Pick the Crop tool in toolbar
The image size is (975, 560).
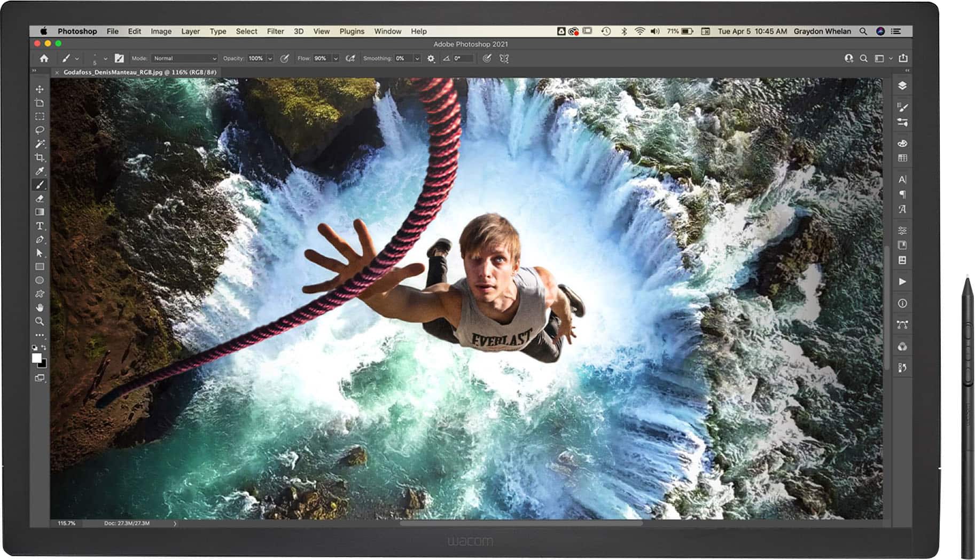tap(40, 157)
